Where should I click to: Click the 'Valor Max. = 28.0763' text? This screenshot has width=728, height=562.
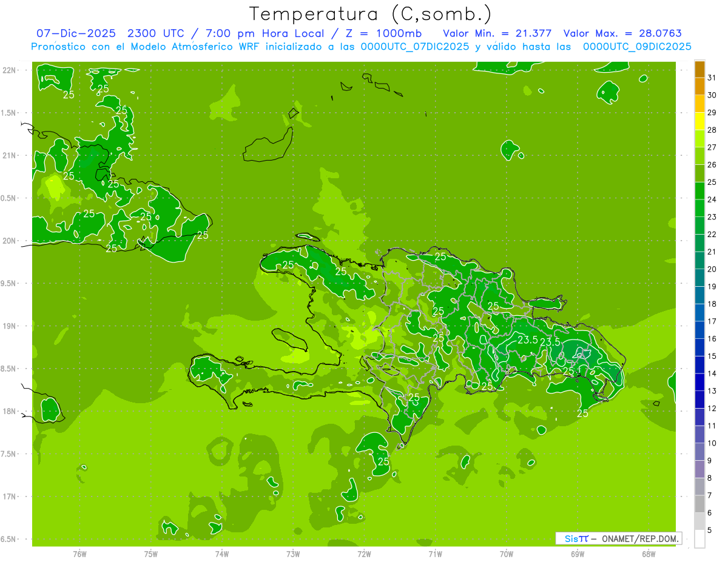(x=622, y=33)
